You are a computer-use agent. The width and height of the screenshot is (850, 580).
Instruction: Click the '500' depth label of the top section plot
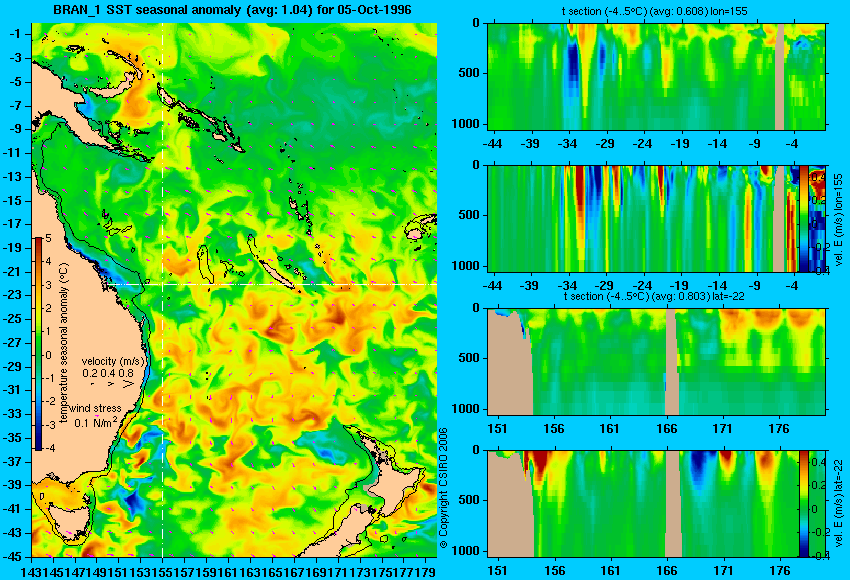point(469,73)
